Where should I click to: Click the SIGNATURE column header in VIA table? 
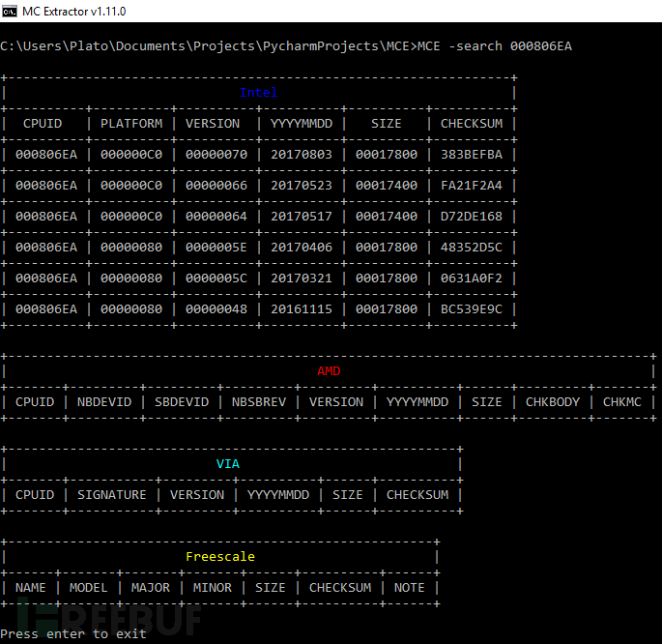coord(112,495)
